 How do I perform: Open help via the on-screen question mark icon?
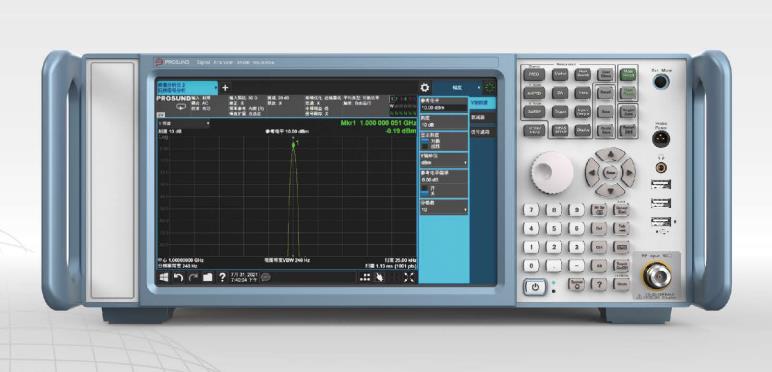pos(222,278)
